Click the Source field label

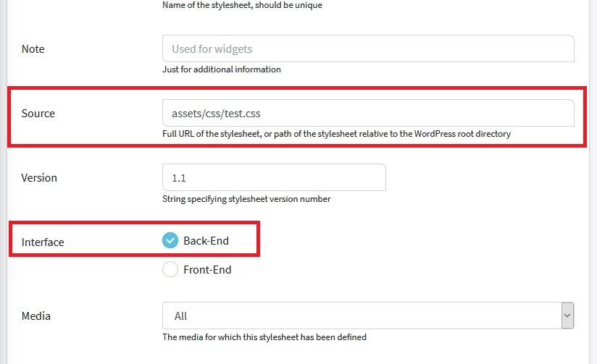(38, 113)
